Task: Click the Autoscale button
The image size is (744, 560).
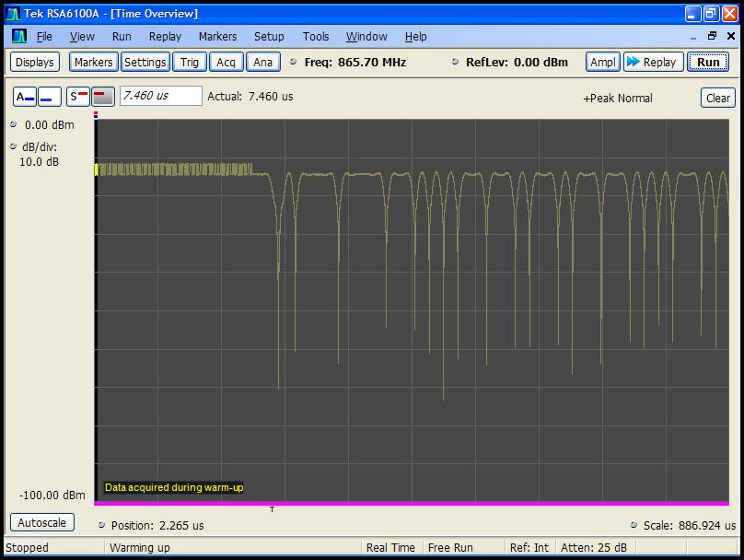Action: (x=41, y=522)
